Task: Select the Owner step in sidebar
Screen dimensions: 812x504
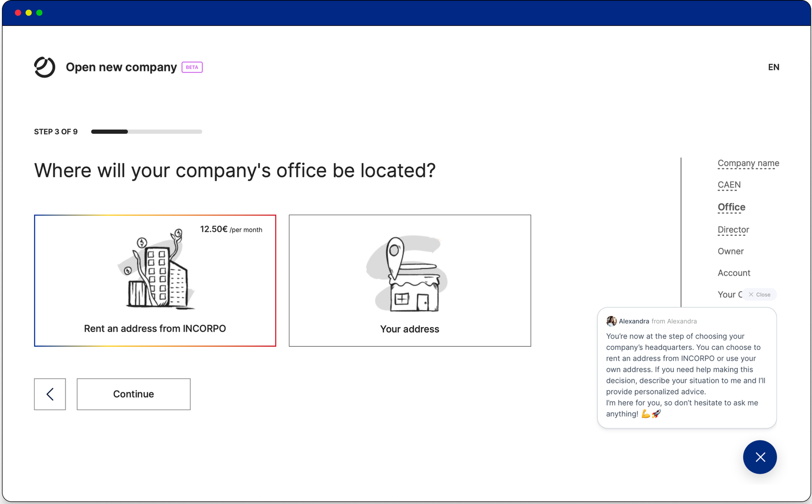Action: pyautogui.click(x=730, y=251)
